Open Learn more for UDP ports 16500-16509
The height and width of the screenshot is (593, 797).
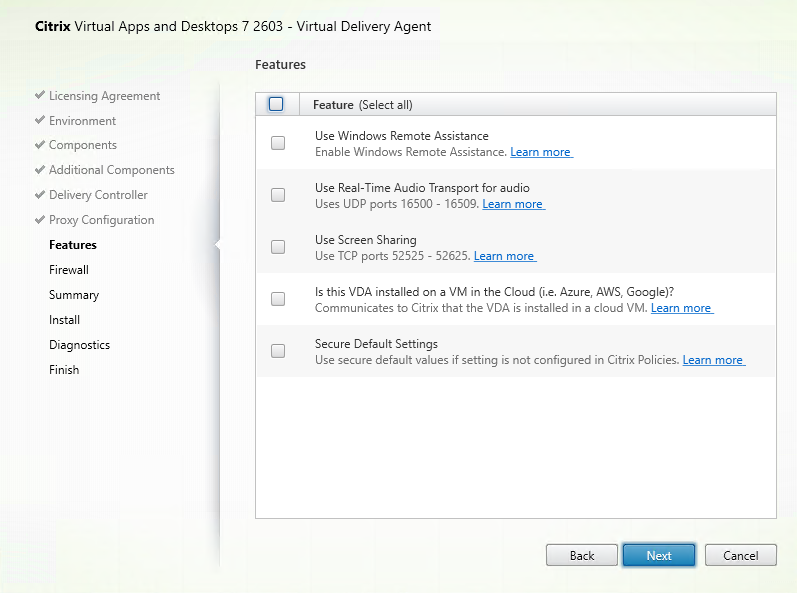click(x=513, y=204)
